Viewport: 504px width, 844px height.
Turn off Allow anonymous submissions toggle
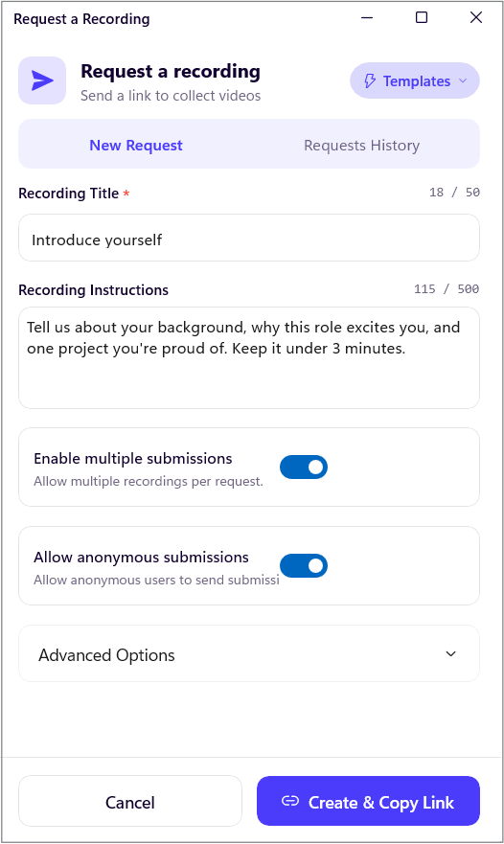click(x=304, y=566)
